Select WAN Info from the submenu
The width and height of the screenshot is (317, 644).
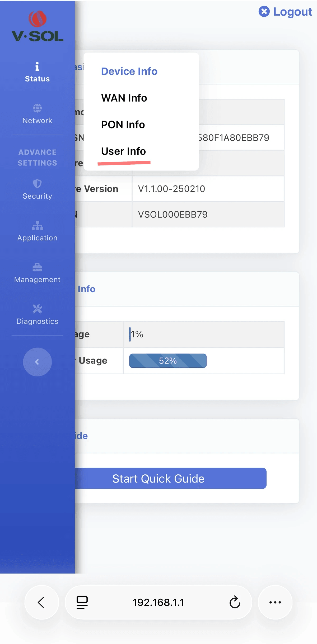click(124, 98)
